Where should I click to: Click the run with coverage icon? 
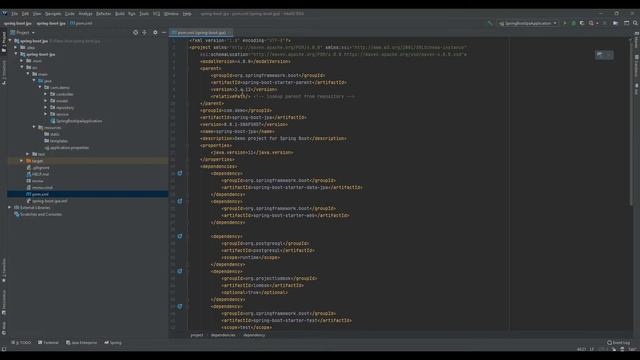click(582, 23)
